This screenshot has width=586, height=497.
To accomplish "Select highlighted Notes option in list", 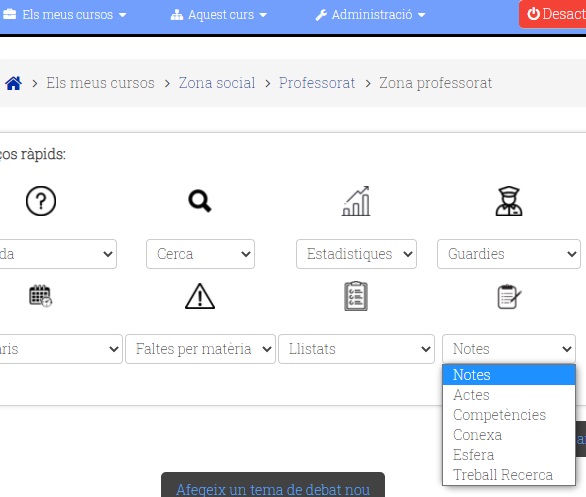I will point(509,375).
